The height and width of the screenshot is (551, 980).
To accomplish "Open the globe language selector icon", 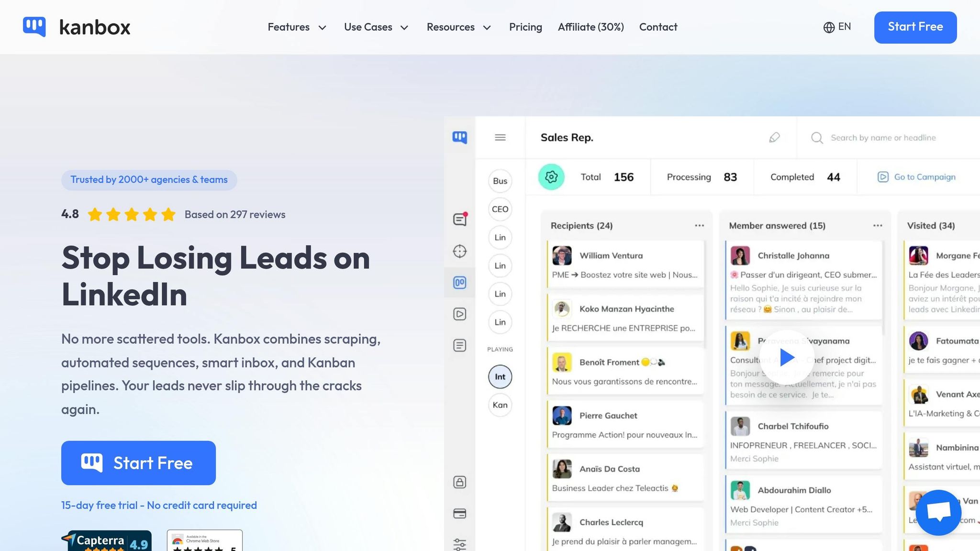I will pyautogui.click(x=829, y=27).
